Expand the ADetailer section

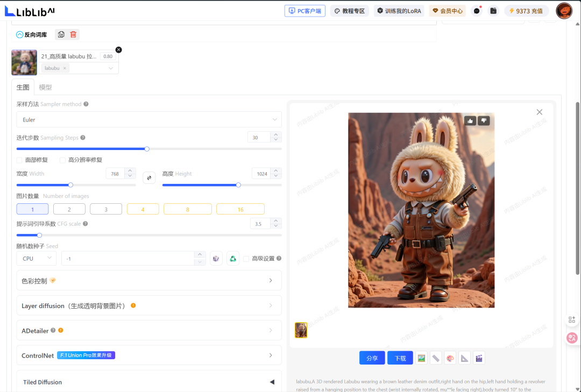click(x=149, y=330)
